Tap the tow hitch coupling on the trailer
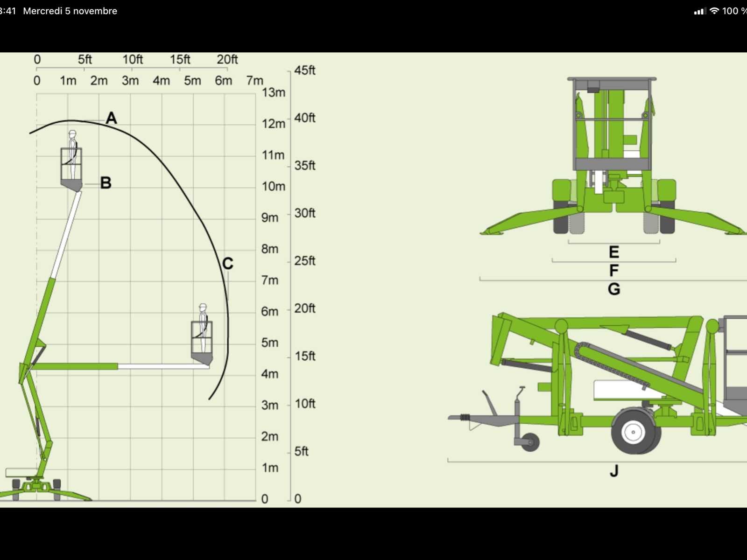 pos(463,417)
